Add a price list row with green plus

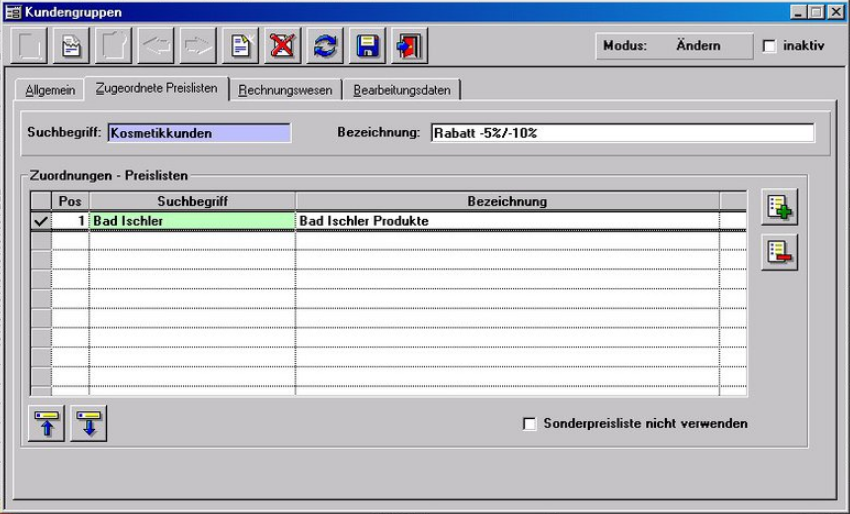click(x=779, y=207)
